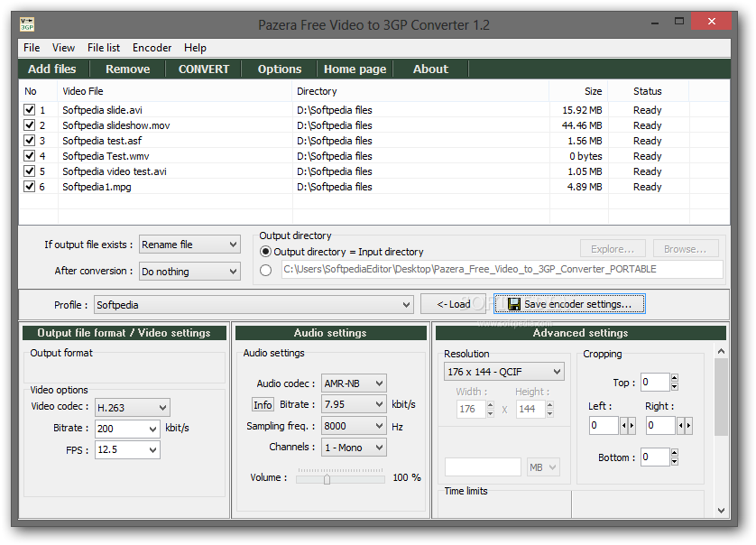Viewport: 756px width, 545px height.
Task: Click custom output directory path field
Action: (502, 269)
